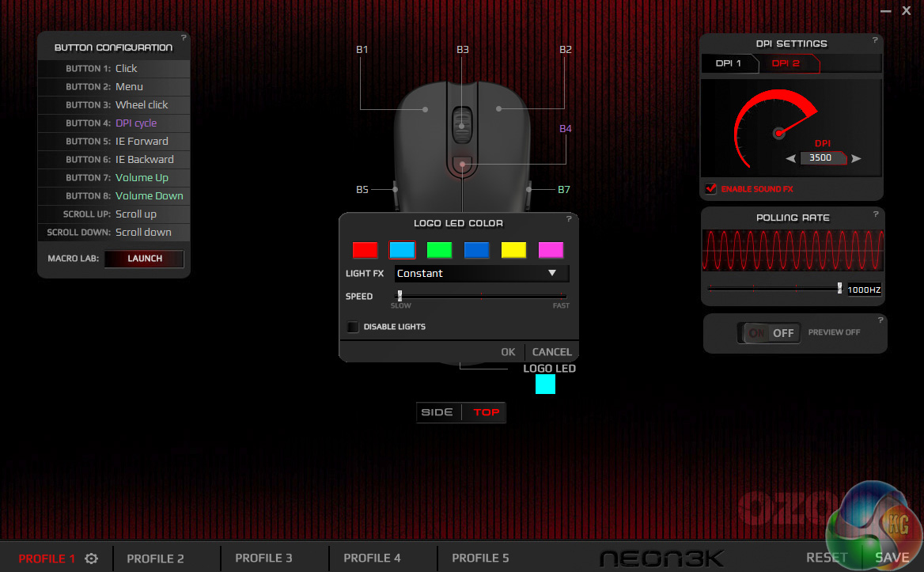This screenshot has width=924, height=572.
Task: Change Button 3 Wheel click assignment
Action: point(114,105)
